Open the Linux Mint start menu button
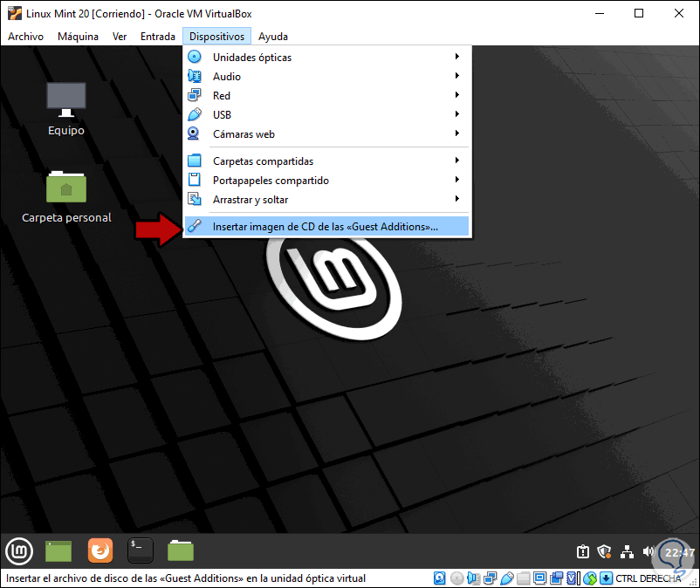700x588 pixels. pos(19,551)
